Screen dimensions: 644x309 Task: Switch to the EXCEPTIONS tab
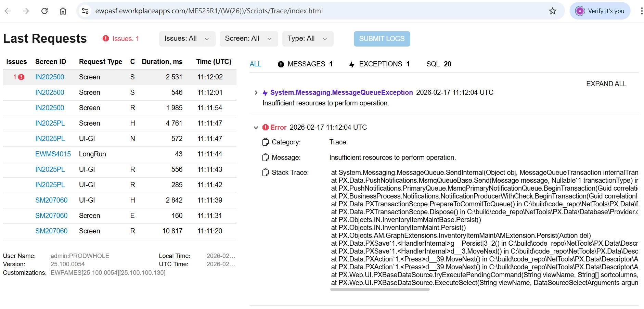click(379, 64)
